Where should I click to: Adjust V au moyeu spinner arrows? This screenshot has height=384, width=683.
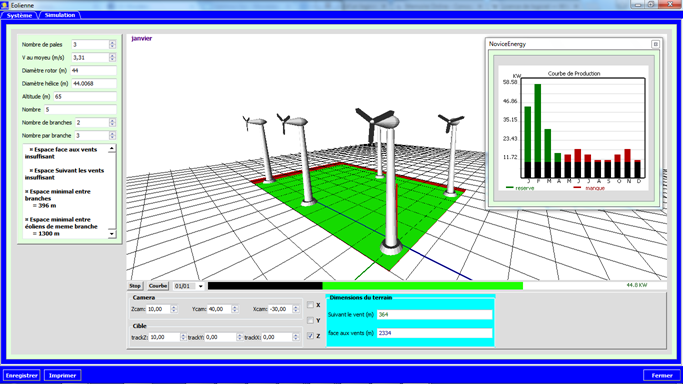point(112,57)
